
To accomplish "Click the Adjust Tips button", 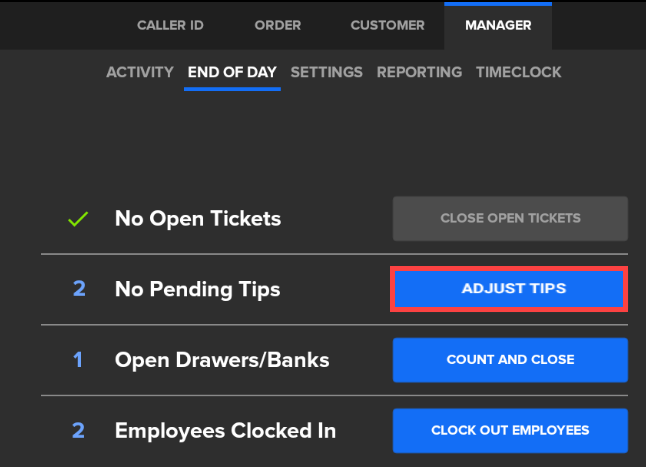I will [x=510, y=289].
